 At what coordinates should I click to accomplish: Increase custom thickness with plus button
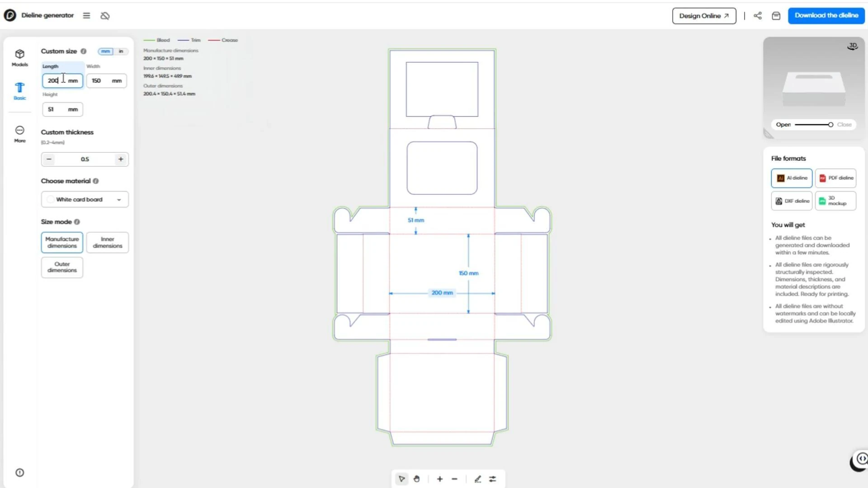121,160
